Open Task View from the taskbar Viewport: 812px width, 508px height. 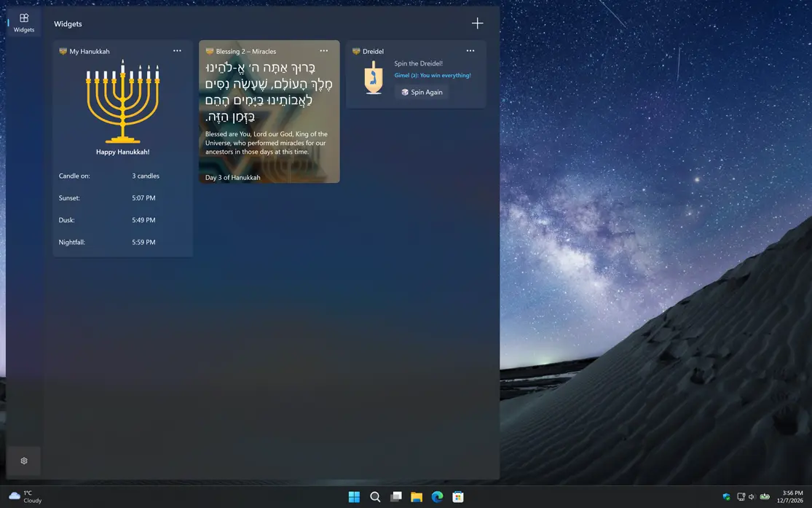pos(395,496)
